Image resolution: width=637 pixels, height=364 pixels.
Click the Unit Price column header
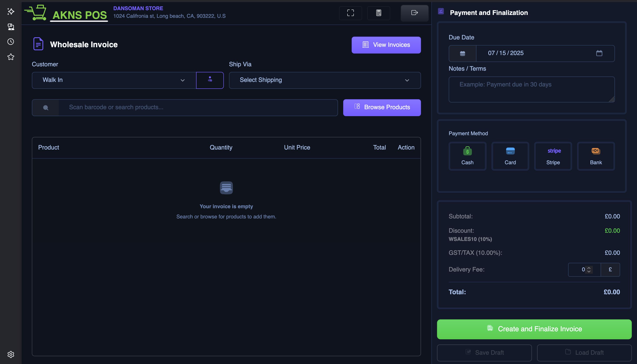(x=297, y=148)
